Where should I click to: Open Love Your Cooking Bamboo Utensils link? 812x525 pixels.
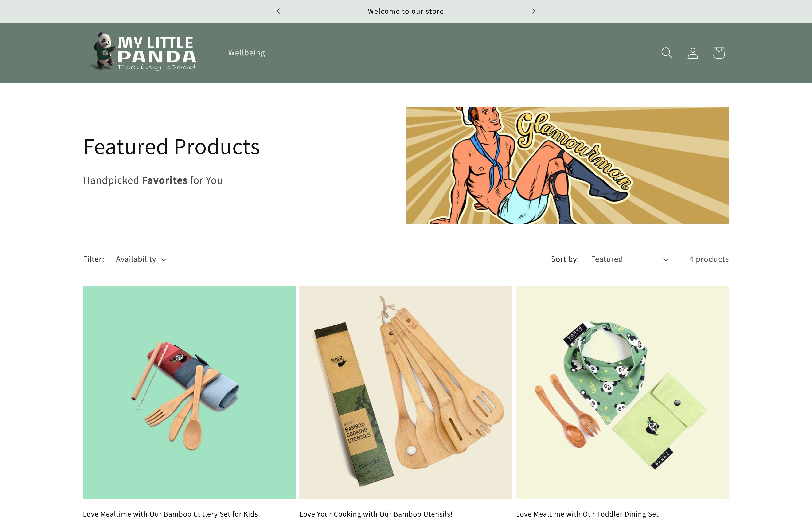click(376, 514)
